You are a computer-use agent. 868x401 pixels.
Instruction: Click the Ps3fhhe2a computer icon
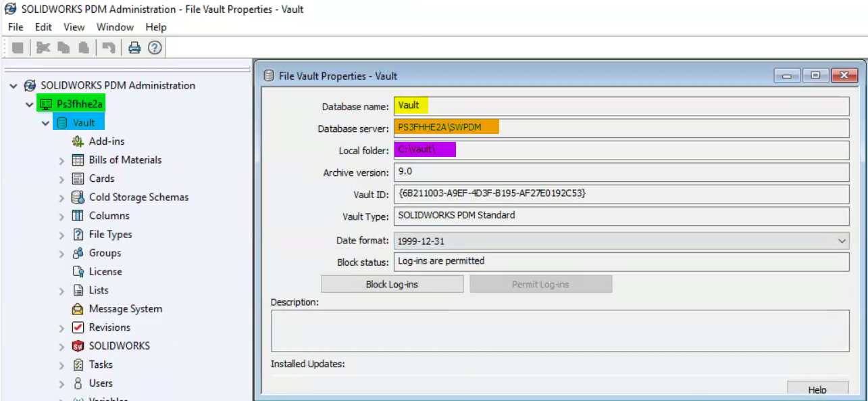point(46,104)
